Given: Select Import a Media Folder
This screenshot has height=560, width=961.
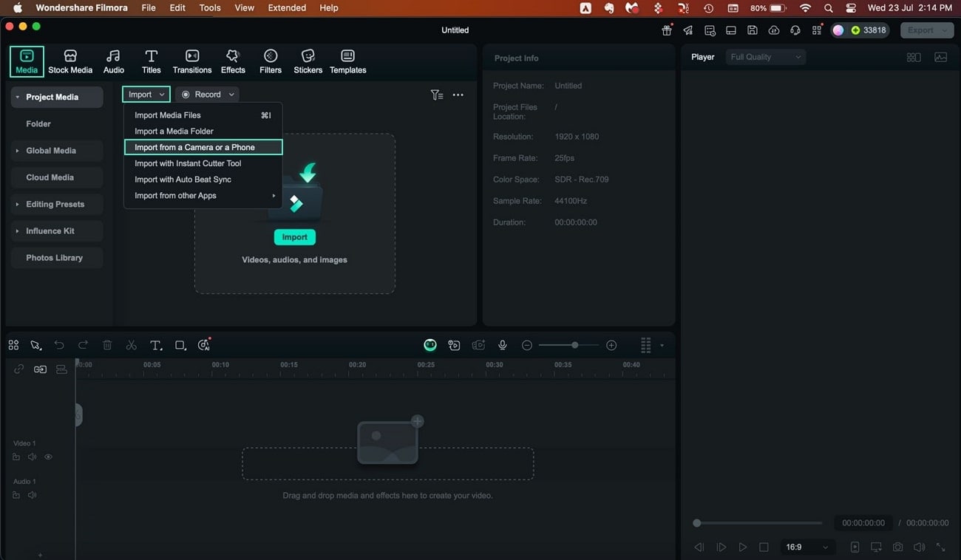Looking at the screenshot, I should (x=203, y=132).
